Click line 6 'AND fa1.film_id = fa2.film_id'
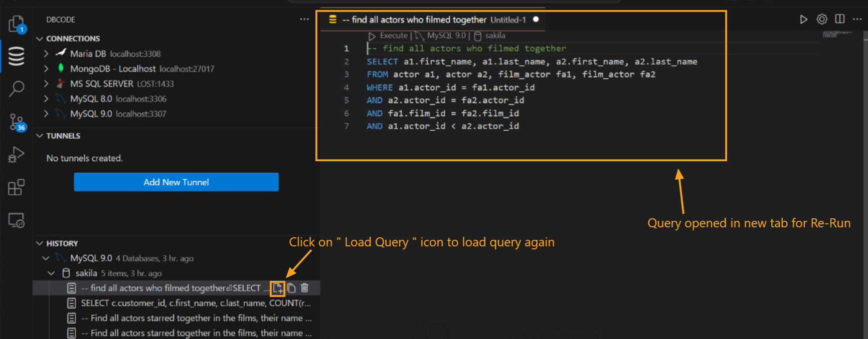Screen dimensions: 868x339 (x=443, y=113)
